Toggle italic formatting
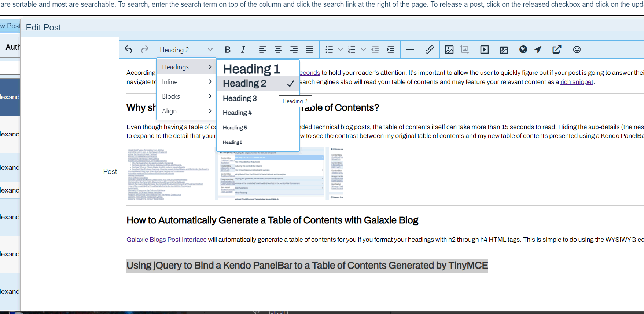 (x=243, y=50)
